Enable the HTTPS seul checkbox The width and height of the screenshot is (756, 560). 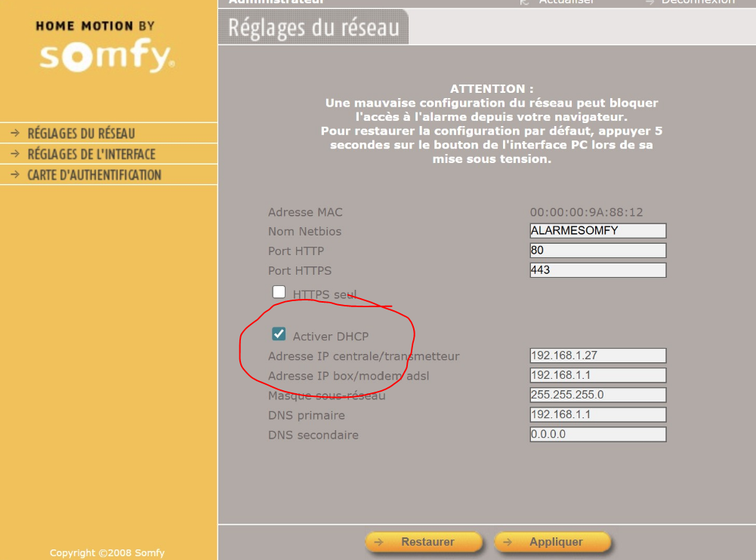click(x=279, y=292)
